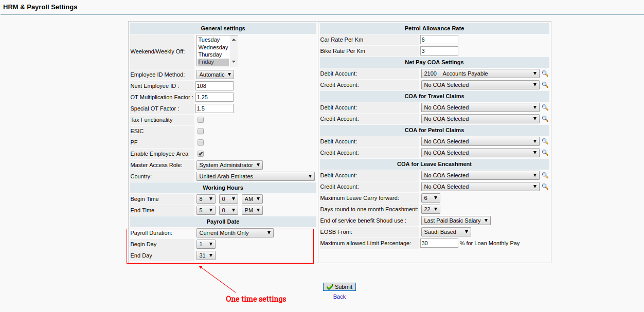
Task: Click the Car Rate Per Km field
Action: click(x=439, y=40)
